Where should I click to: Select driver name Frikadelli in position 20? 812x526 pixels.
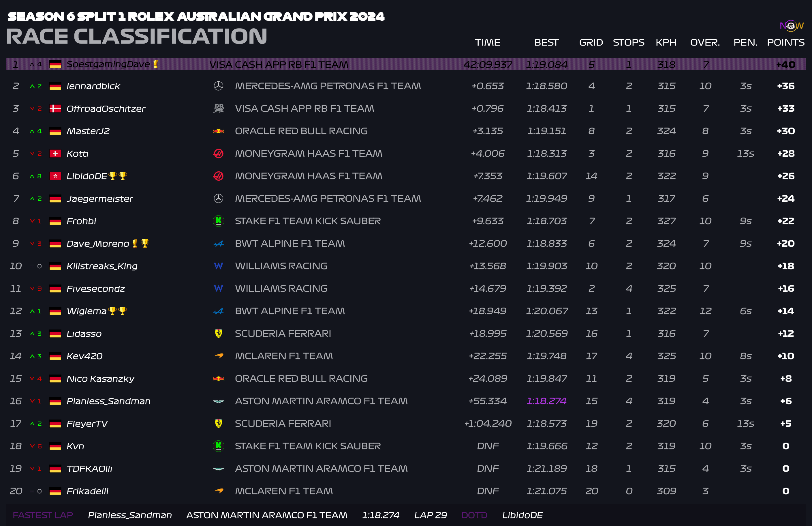[87, 491]
